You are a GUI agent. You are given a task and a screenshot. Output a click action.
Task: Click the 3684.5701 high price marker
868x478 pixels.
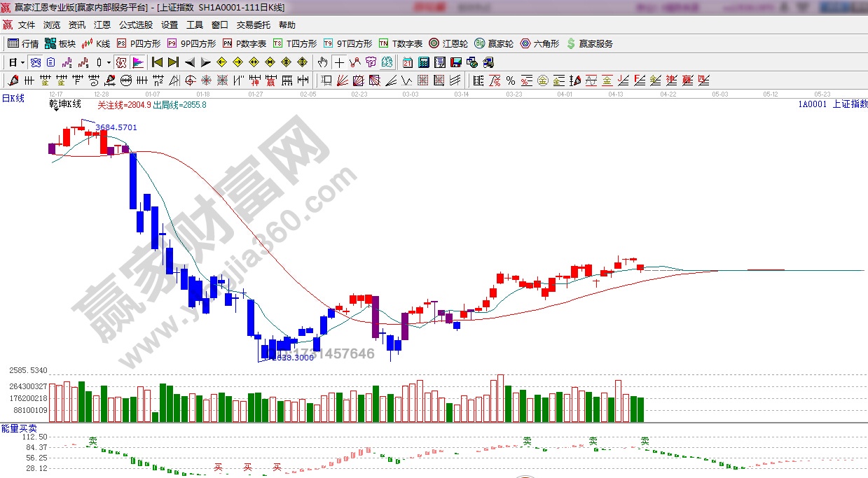click(x=116, y=127)
